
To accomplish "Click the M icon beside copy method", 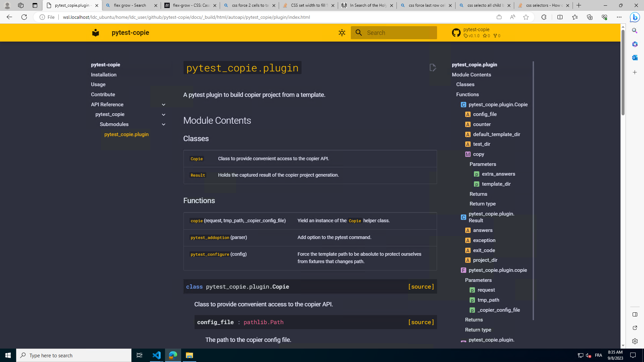I will (468, 154).
